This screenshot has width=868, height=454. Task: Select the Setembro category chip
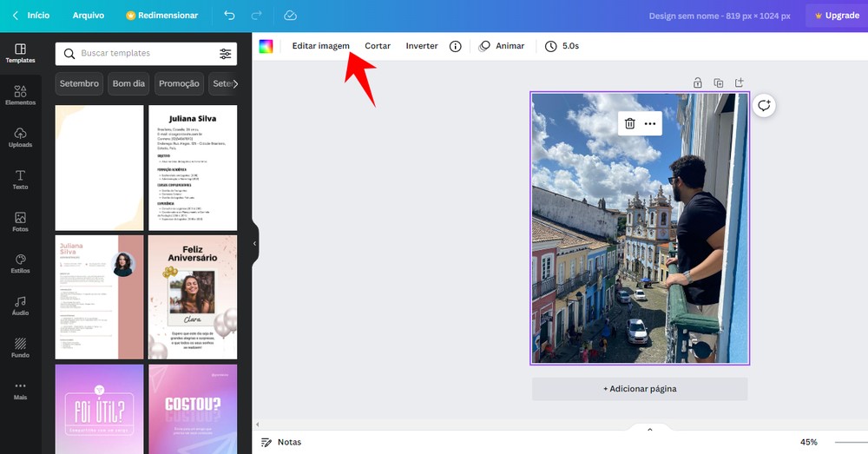point(79,83)
